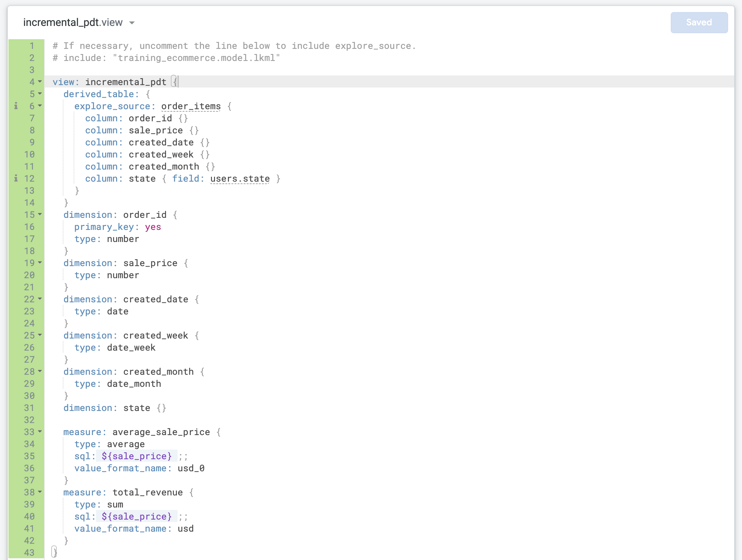Click the info icon beside line 12
Viewport: 742px width, 560px height.
tap(16, 179)
